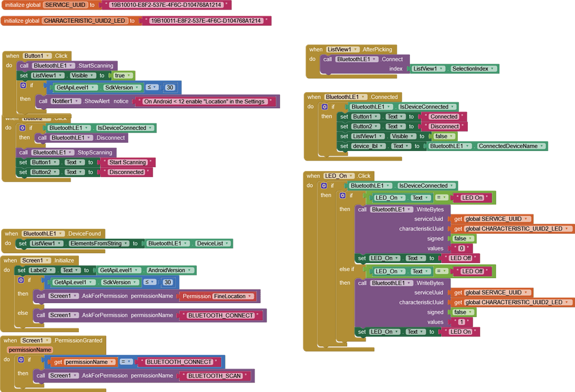This screenshot has height=392, width=575.
Task: Edit the BLUETOOTH_SCAN text string
Action: (214, 376)
